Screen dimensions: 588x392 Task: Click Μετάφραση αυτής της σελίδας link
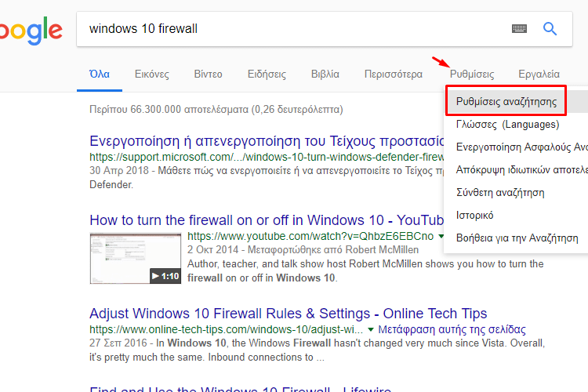(x=452, y=329)
